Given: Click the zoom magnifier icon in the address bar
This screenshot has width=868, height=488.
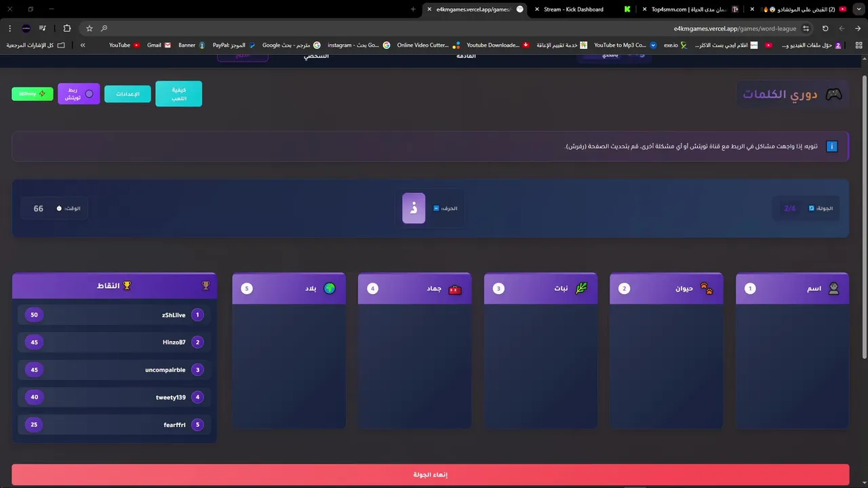Looking at the screenshot, I should point(104,28).
